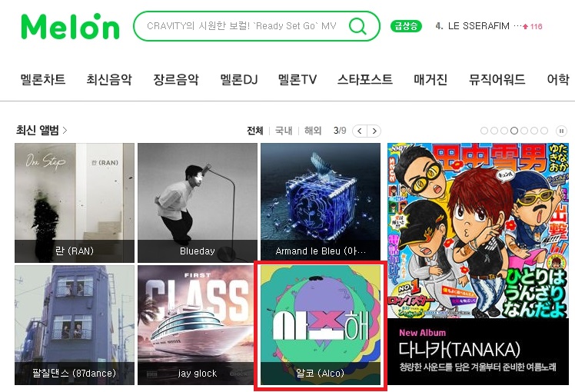The width and height of the screenshot is (575, 392).
Task: Select the last banner indicator dot
Action: click(544, 131)
